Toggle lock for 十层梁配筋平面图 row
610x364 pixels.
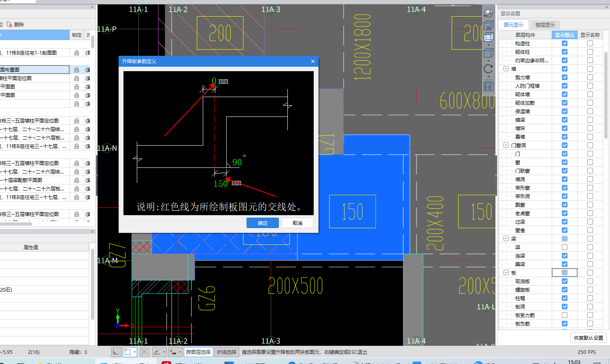[77, 180]
